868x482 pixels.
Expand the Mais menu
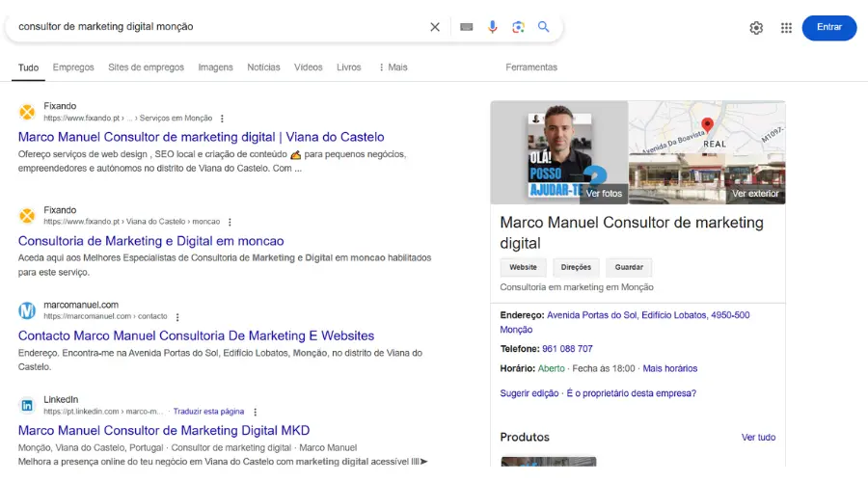tap(393, 67)
